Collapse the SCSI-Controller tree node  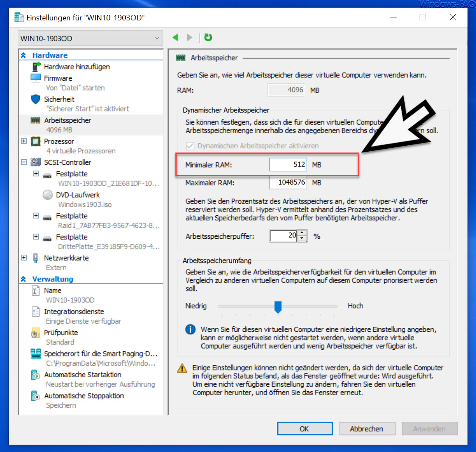(x=24, y=162)
